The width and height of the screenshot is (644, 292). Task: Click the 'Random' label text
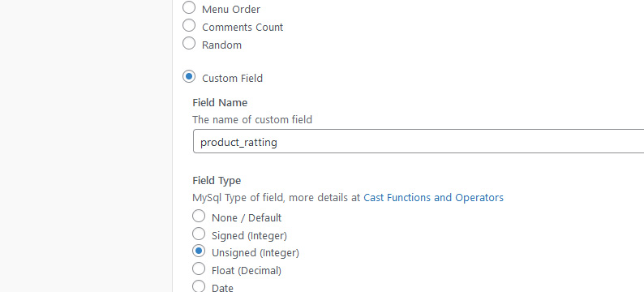point(221,45)
